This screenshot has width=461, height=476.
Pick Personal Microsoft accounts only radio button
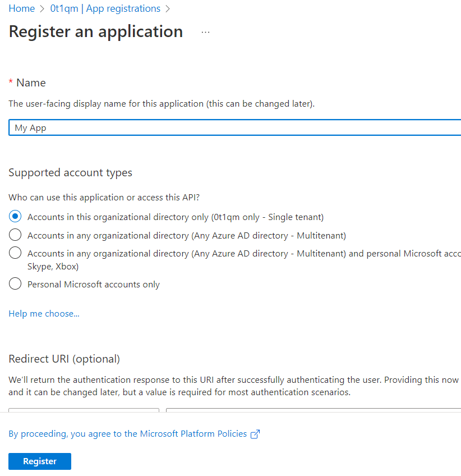[x=16, y=285]
